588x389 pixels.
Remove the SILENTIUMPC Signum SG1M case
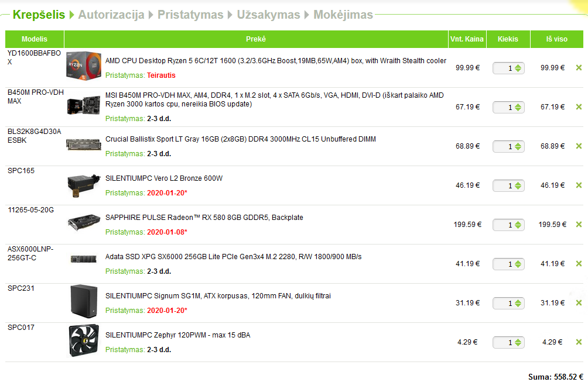(x=579, y=303)
